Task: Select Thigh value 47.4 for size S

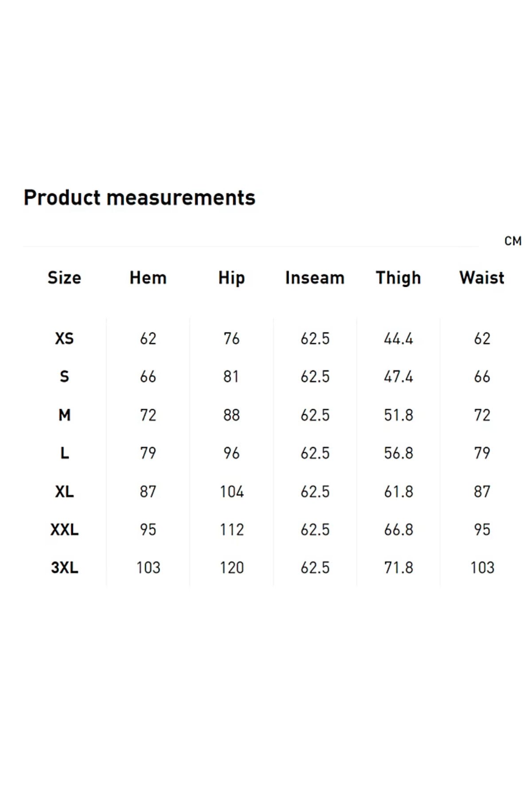Action: point(398,377)
